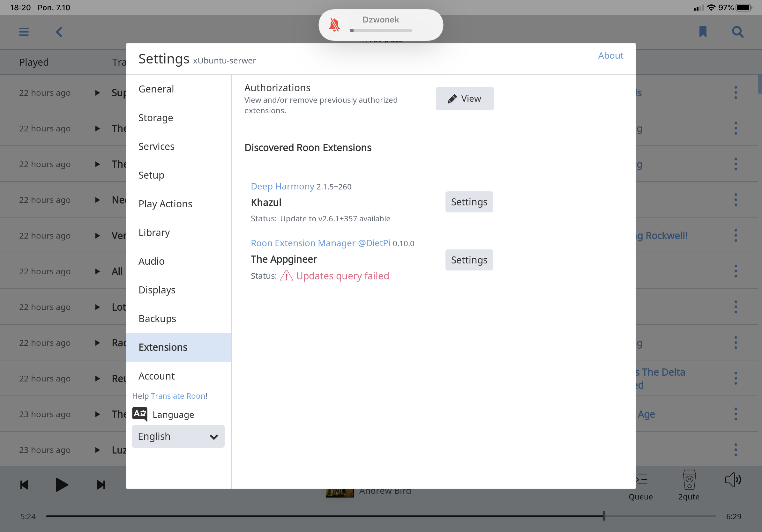The image size is (762, 532).
Task: Play the track in the All row
Action: [97, 271]
